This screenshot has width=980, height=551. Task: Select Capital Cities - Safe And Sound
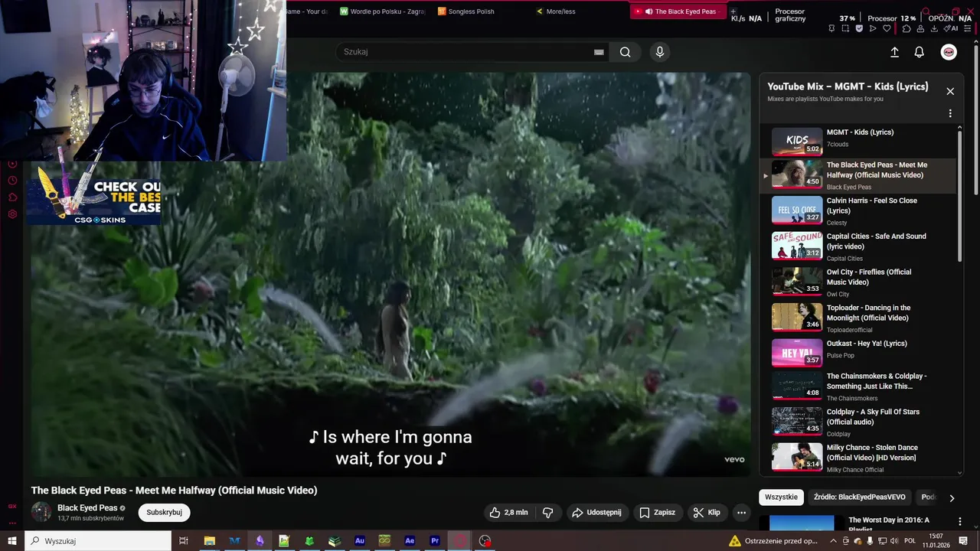tap(859, 246)
